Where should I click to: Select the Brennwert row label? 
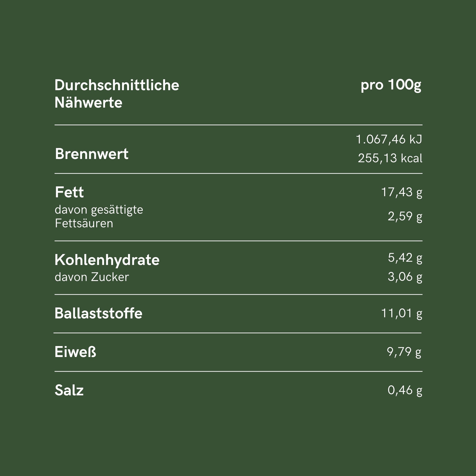(x=92, y=154)
